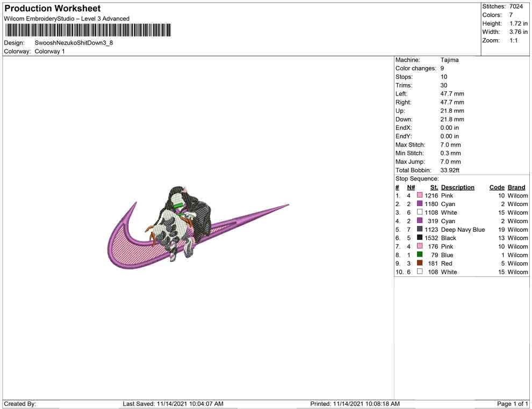Click the purple swatch for stop 2 Cyan 1180
This screenshot has width=532, height=409.
(420, 203)
